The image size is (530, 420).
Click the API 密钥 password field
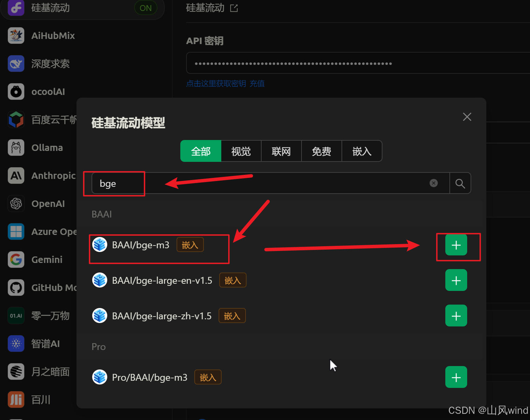point(358,63)
